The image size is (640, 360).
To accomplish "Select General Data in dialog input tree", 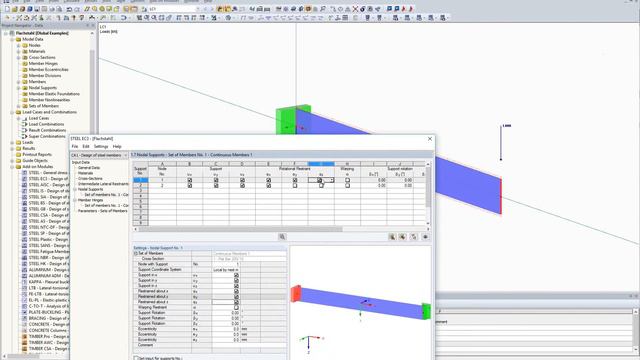I will tap(89, 168).
